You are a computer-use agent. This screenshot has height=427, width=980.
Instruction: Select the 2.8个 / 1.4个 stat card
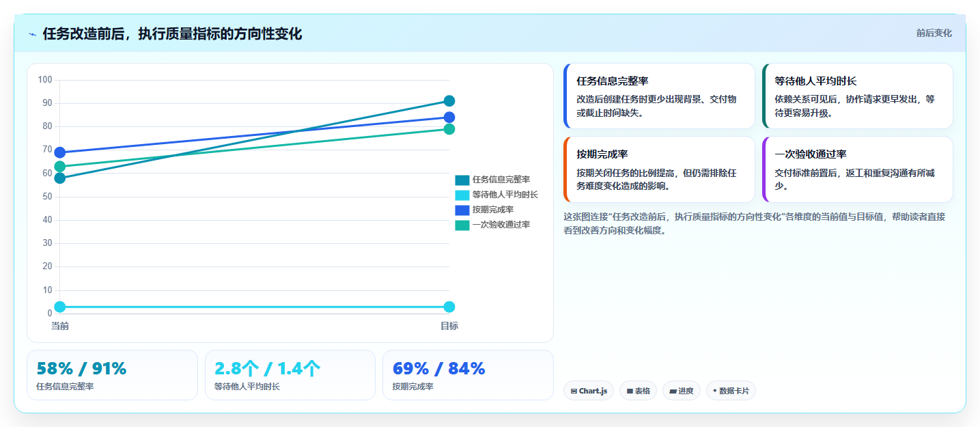click(290, 375)
